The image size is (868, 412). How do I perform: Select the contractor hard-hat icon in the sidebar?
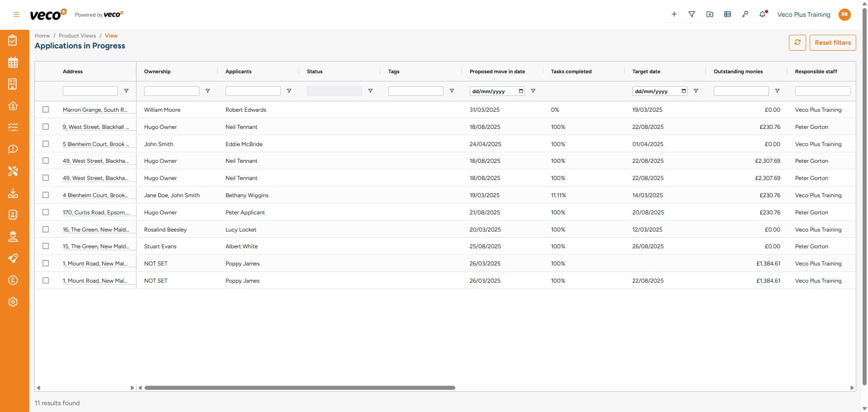pyautogui.click(x=13, y=237)
